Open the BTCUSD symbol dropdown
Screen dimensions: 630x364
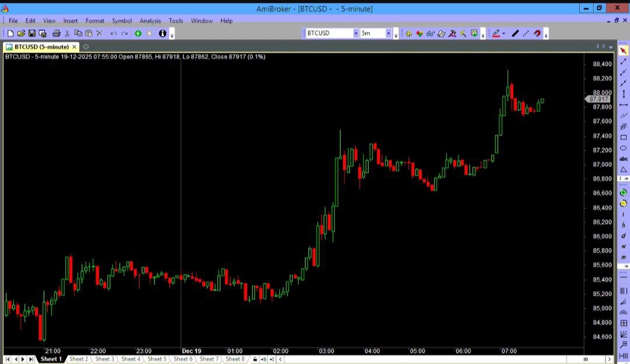pyautogui.click(x=356, y=34)
